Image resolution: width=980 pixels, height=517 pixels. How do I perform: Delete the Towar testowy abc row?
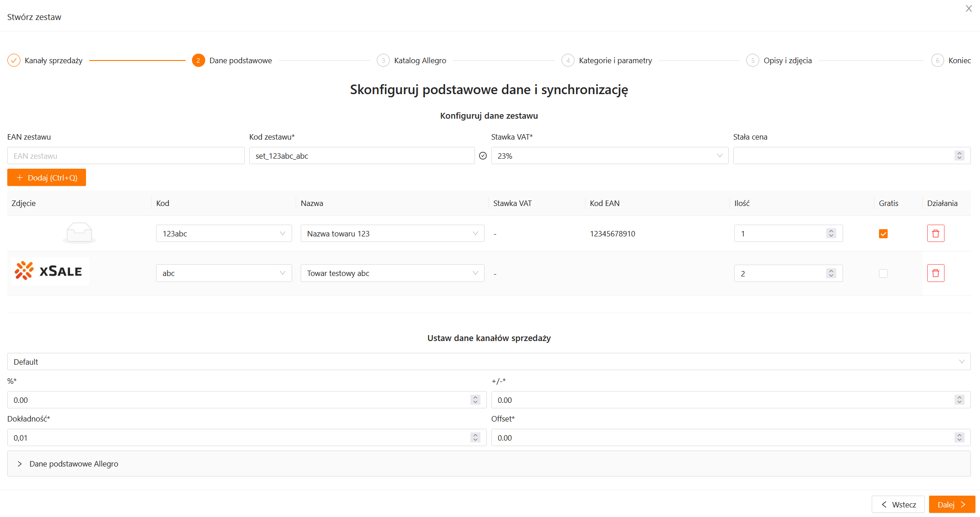click(935, 273)
